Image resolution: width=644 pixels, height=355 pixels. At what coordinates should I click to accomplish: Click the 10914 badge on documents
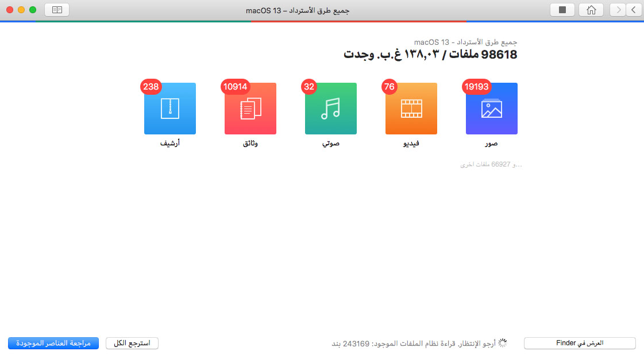click(236, 87)
